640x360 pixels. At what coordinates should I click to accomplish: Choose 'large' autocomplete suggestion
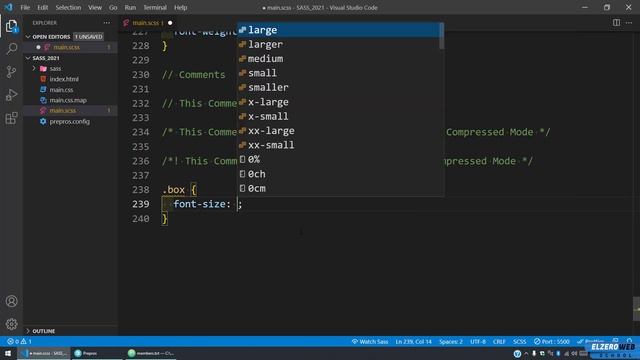point(339,30)
